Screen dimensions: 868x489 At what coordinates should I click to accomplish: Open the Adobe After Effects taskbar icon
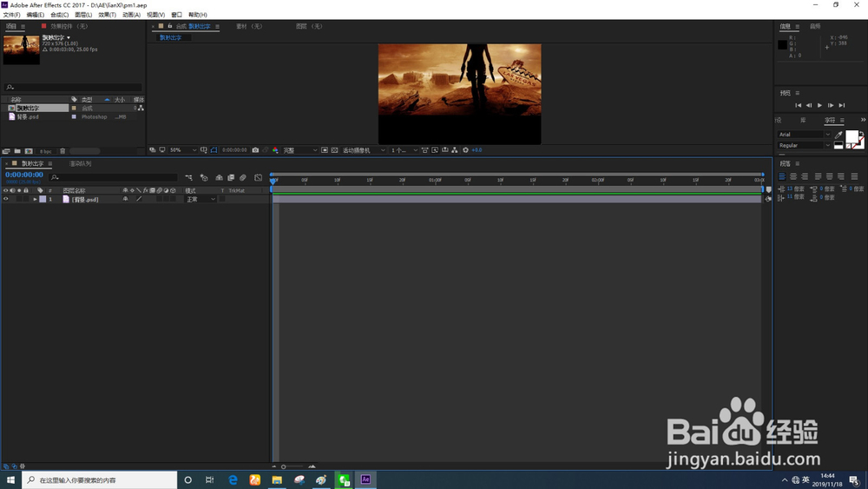click(365, 479)
